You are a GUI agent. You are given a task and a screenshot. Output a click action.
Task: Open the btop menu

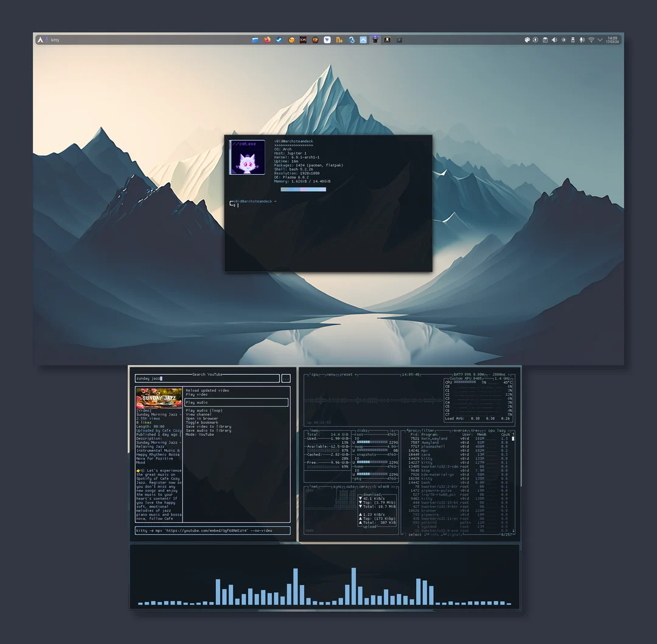pyautogui.click(x=330, y=374)
